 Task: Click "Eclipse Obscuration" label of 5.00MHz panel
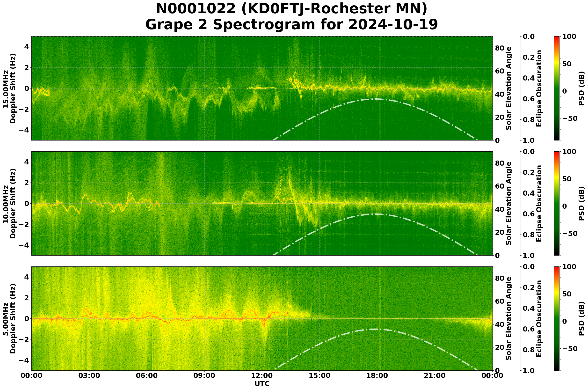coord(539,319)
